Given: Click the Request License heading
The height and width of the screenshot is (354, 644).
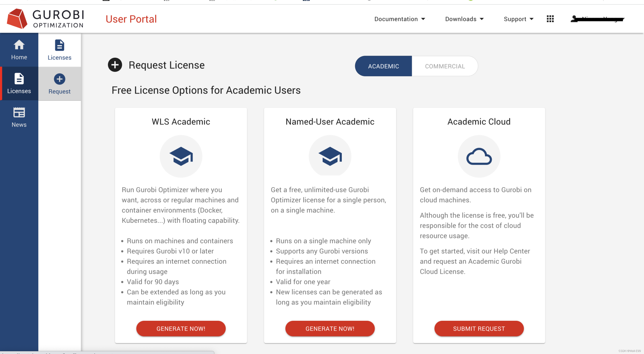Looking at the screenshot, I should tap(167, 65).
